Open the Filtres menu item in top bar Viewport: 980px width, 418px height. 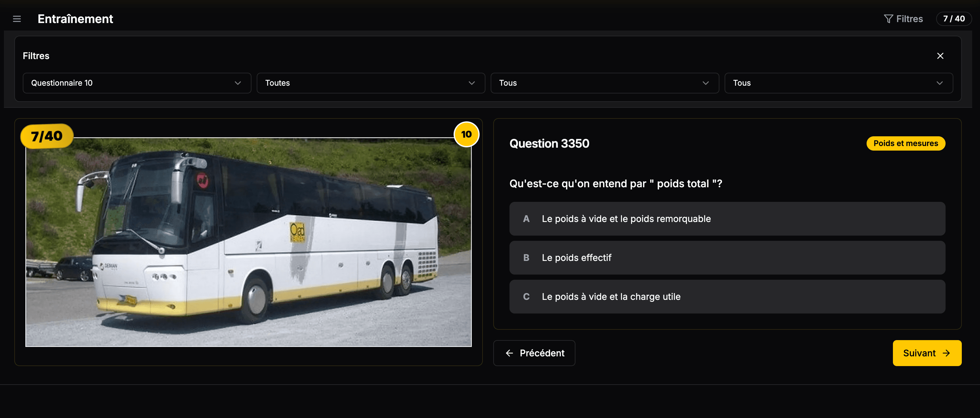click(909, 18)
